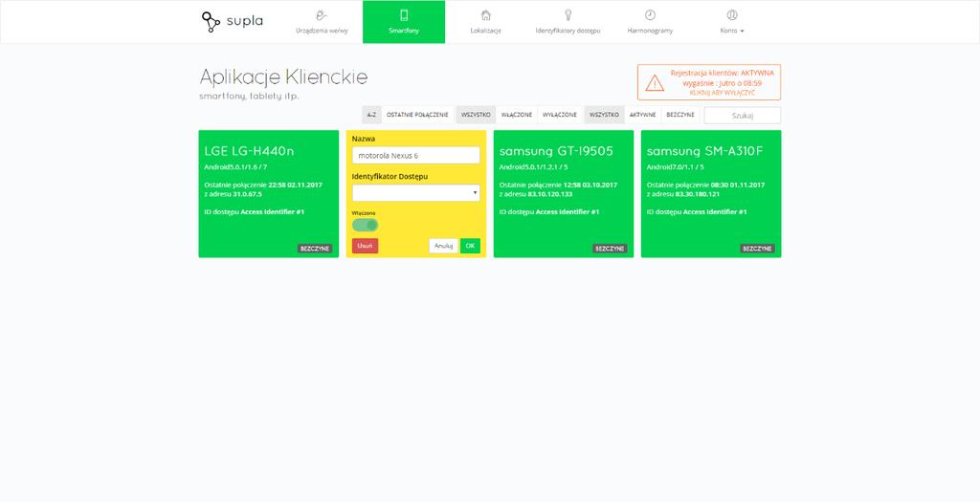Click the Szukaj search field
980x502 pixels.
[x=742, y=116]
